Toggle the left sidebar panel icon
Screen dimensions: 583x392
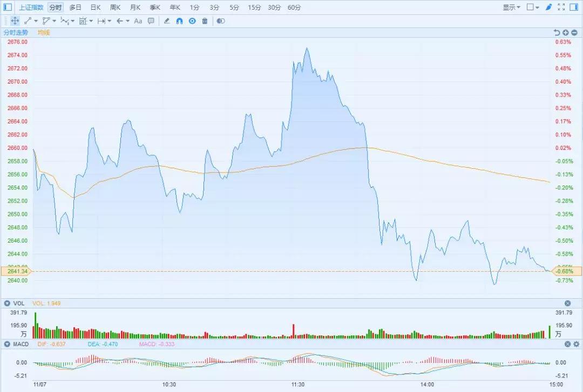[8, 6]
